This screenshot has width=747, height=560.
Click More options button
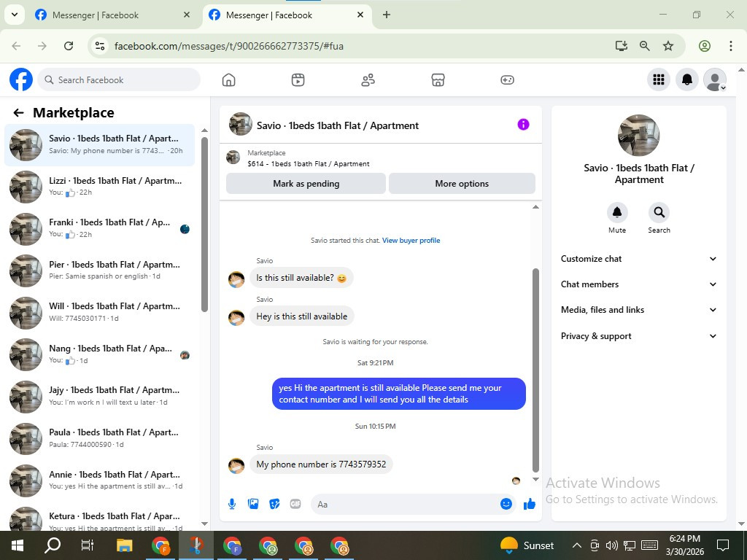(x=462, y=184)
